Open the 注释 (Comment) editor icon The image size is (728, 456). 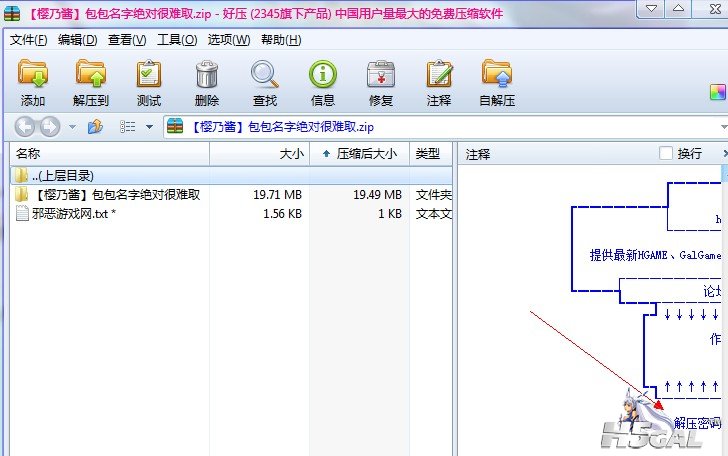pos(439,74)
